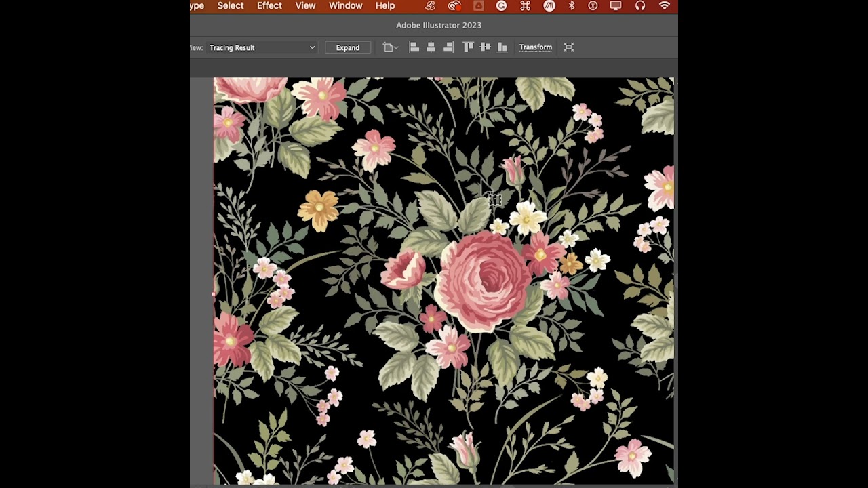Click Vertical Align Bottom icon
Viewport: 868px width, 488px height.
click(x=502, y=47)
